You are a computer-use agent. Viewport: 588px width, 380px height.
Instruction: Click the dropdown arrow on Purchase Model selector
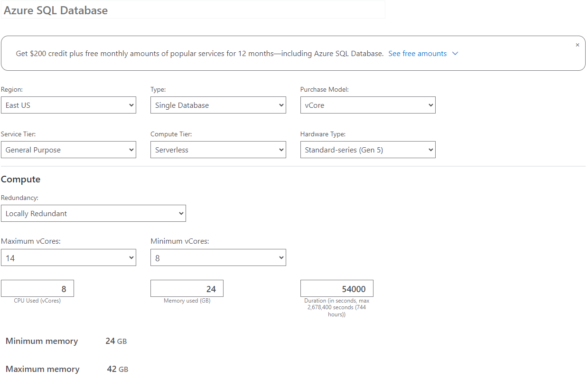coord(430,105)
